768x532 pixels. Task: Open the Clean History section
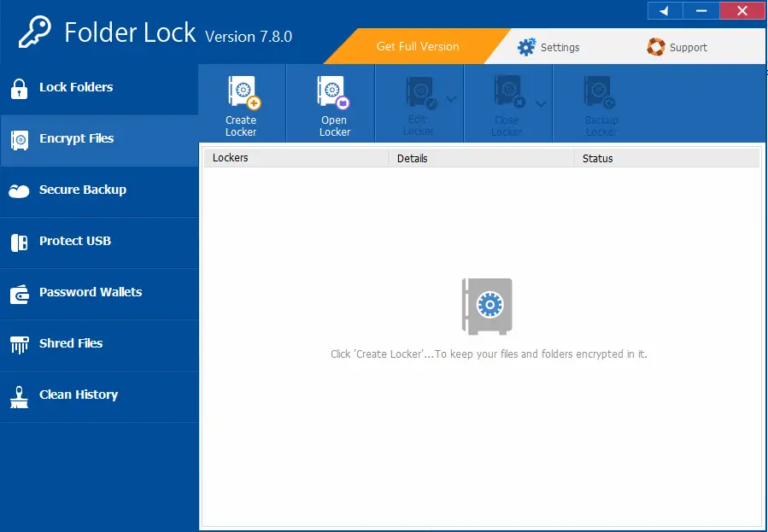pos(99,397)
